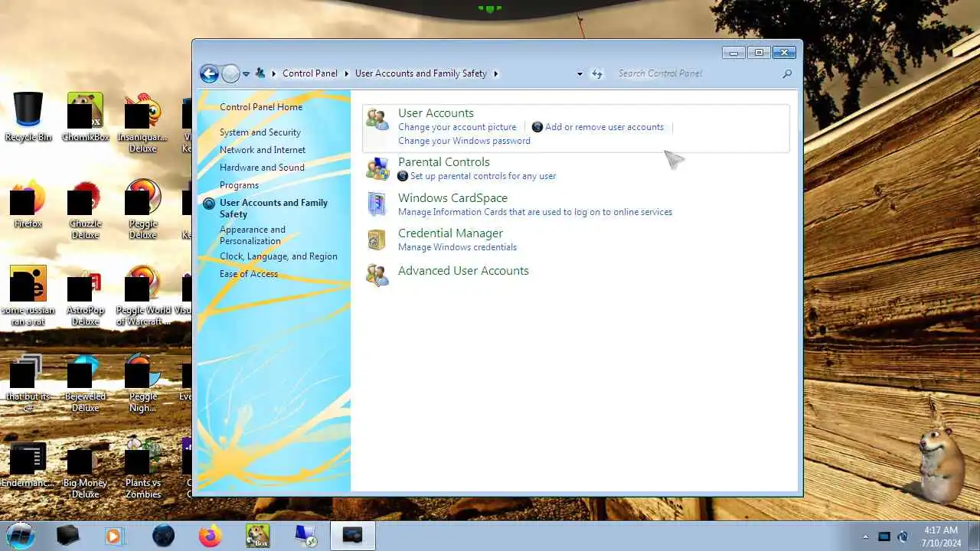Click the Parental Controls heading link

(444, 162)
